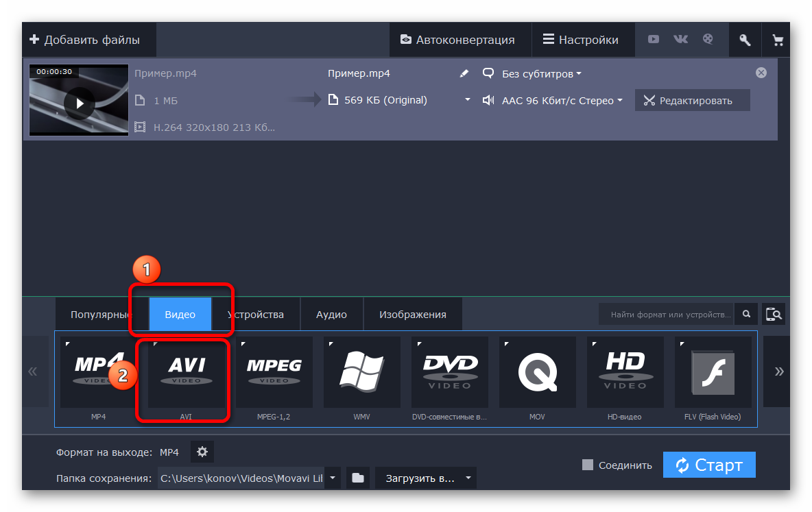This screenshot has width=812, height=512.
Task: Click the Редактировать button
Action: (691, 100)
